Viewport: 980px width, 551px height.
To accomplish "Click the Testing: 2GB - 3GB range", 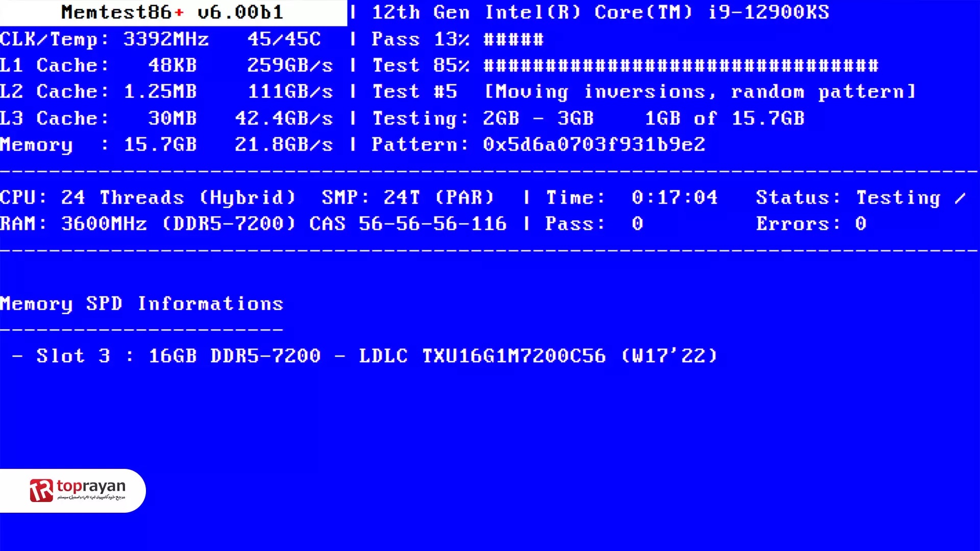I will pos(483,118).
